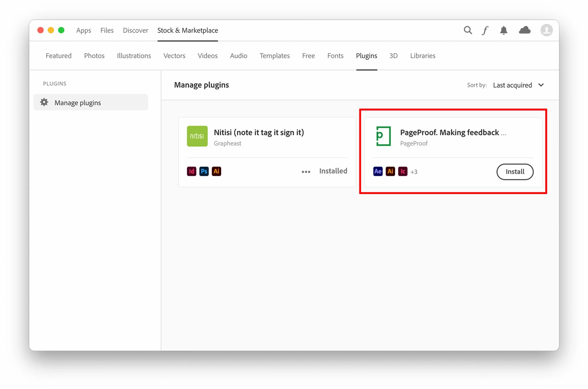Open the Fonts category tab
The image size is (588, 389).
coord(335,56)
